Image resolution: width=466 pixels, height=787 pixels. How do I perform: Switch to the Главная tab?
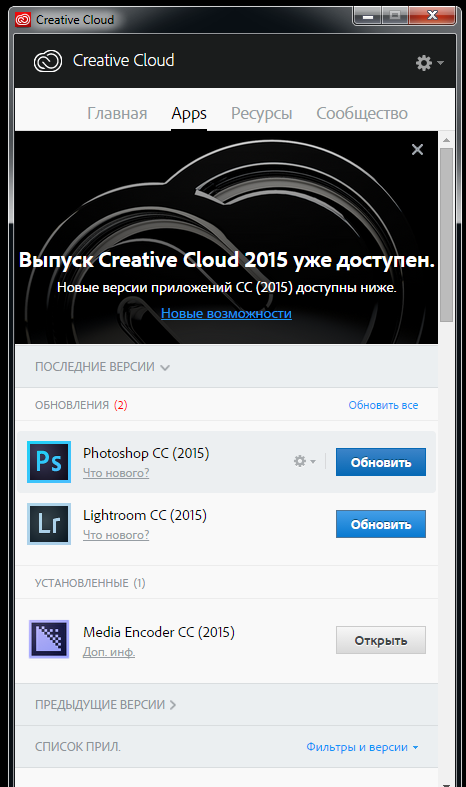(x=117, y=113)
